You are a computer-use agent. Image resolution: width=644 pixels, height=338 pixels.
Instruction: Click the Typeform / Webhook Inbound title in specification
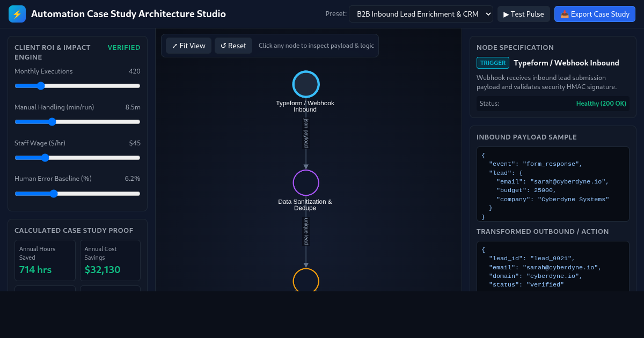pyautogui.click(x=566, y=63)
